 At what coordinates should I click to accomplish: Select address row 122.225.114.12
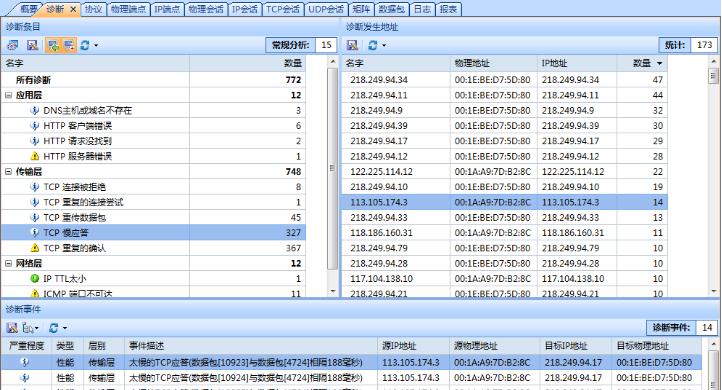tap(504, 172)
